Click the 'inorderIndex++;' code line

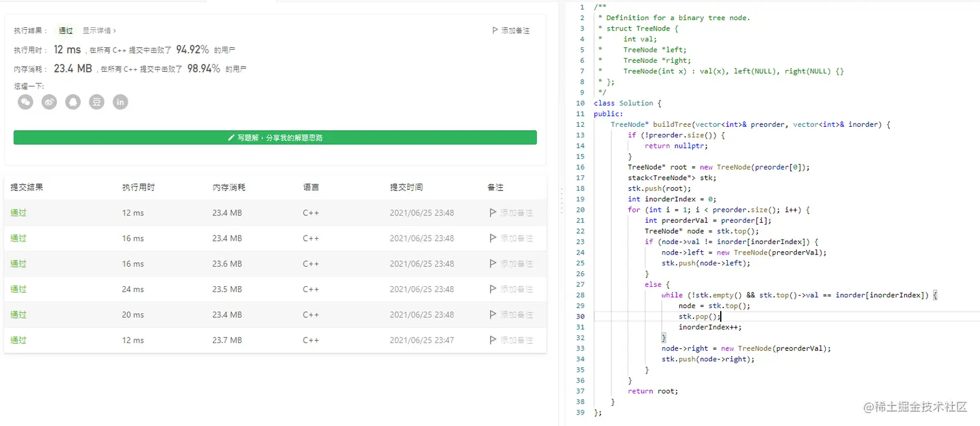710,327
